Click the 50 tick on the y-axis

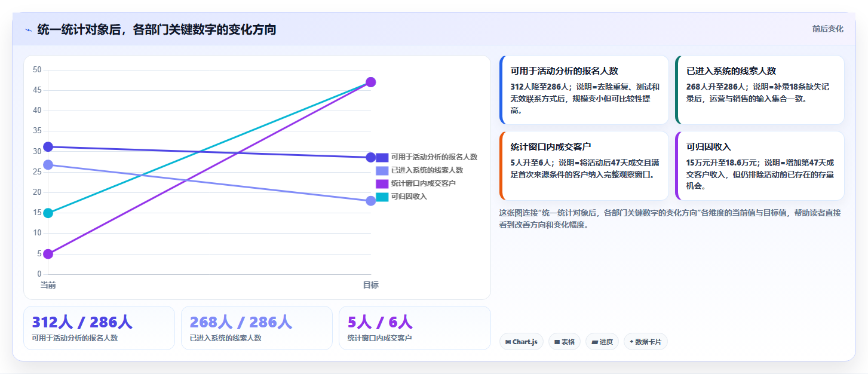pyautogui.click(x=37, y=70)
